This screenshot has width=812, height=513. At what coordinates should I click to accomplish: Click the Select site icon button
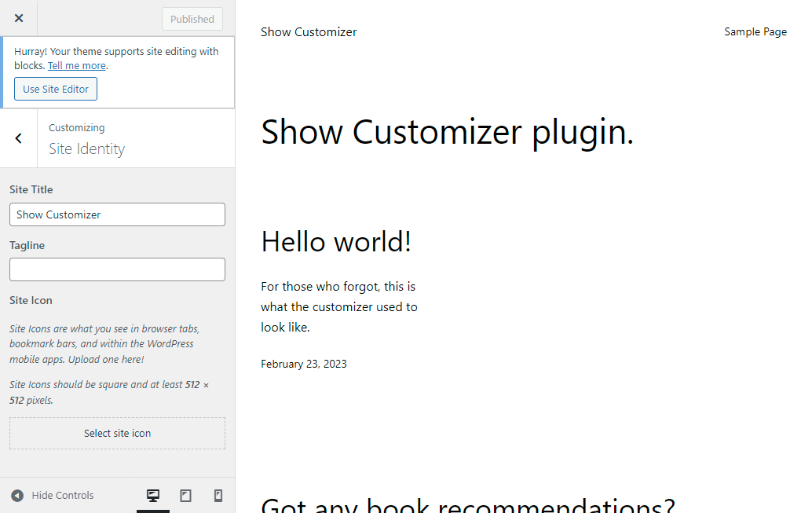pyautogui.click(x=117, y=433)
